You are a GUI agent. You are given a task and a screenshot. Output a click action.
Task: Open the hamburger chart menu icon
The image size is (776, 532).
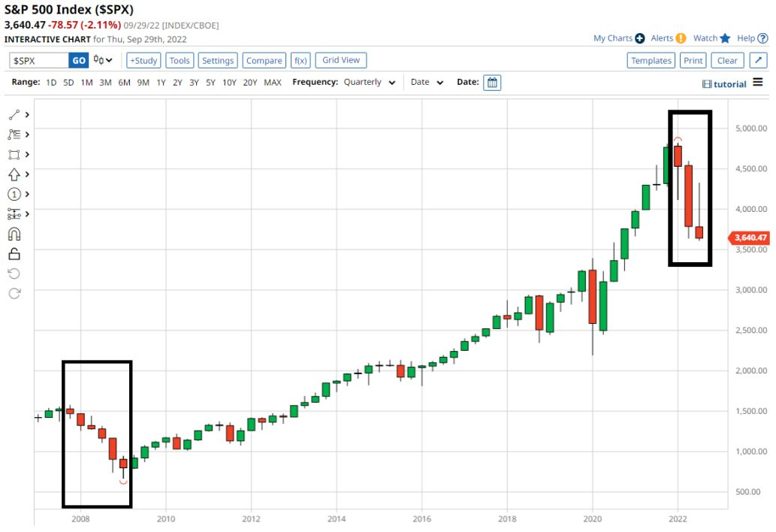(x=758, y=82)
